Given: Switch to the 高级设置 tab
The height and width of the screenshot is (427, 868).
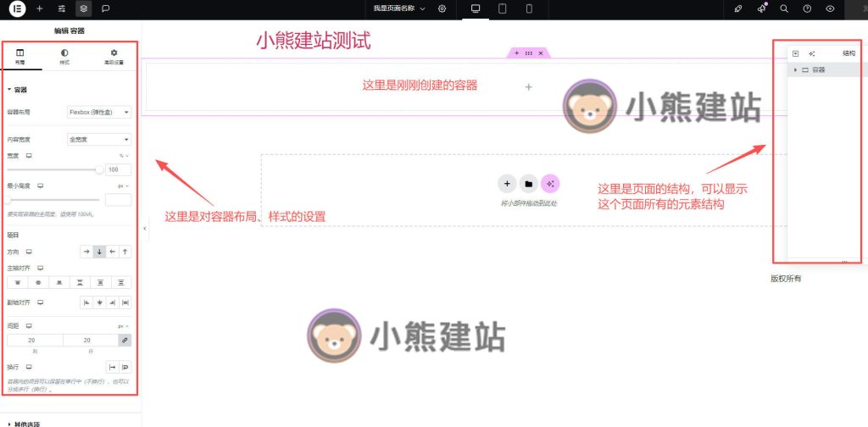Looking at the screenshot, I should (114, 57).
